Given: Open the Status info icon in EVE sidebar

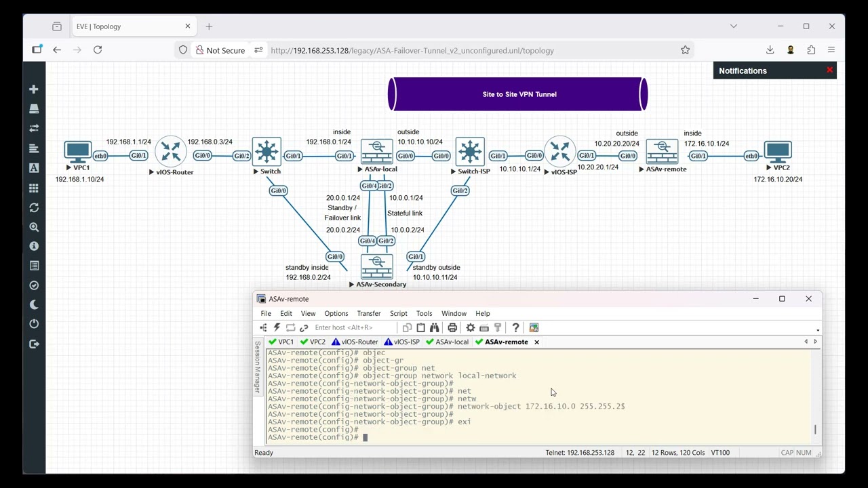Looking at the screenshot, I should click(34, 246).
